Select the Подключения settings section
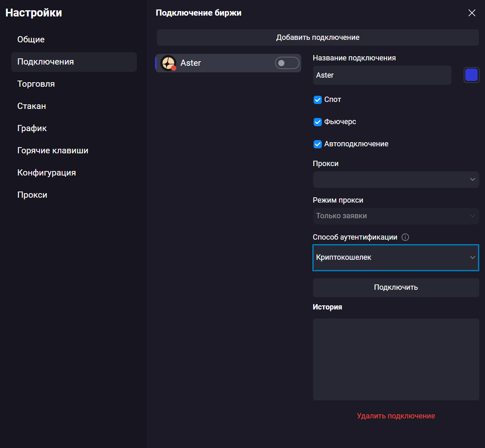Viewport: 485px width, 448px height. tap(74, 62)
